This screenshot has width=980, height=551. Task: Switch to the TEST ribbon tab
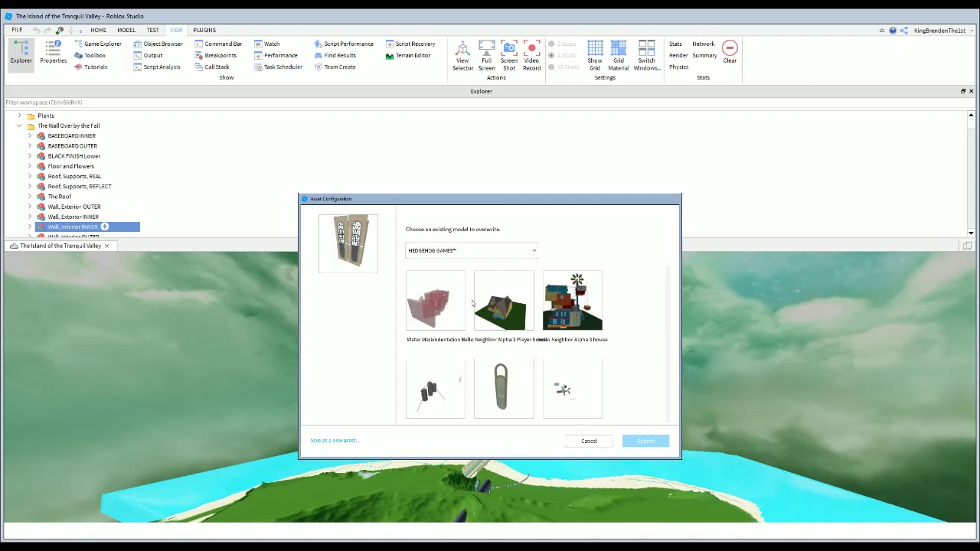[153, 30]
